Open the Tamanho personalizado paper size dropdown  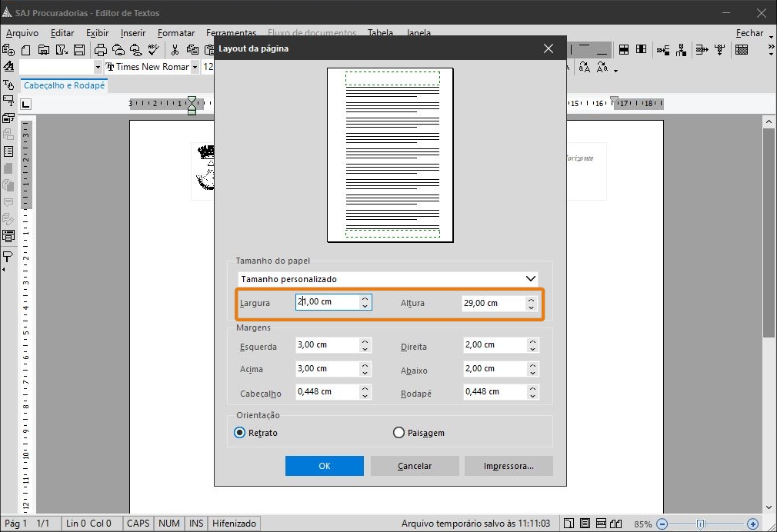click(x=388, y=278)
